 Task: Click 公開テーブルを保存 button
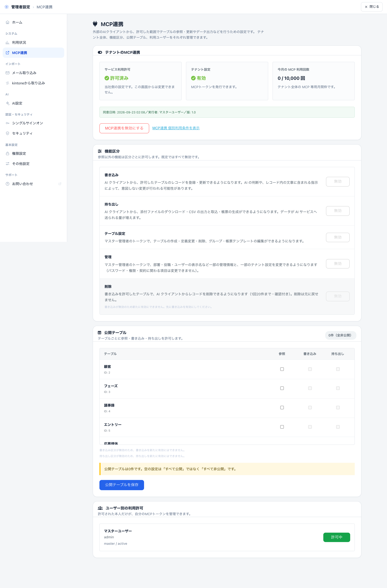[x=122, y=485]
